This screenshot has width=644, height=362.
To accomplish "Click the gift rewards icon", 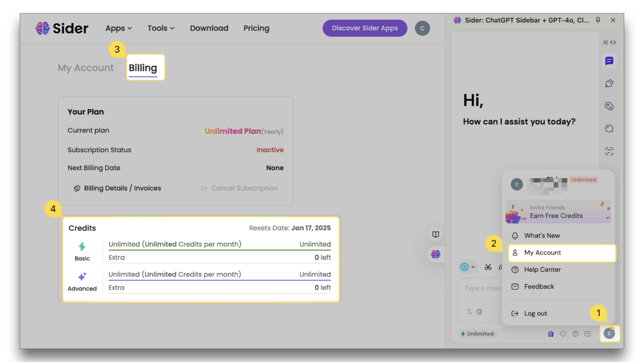I will pos(551,334).
